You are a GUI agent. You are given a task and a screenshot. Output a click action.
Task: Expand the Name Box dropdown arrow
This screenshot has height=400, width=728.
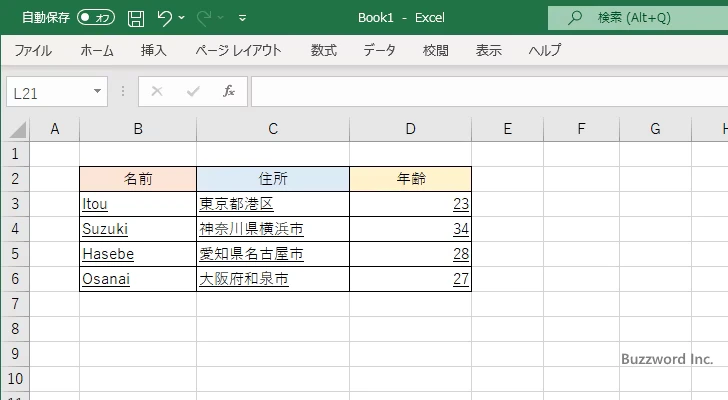tap(97, 91)
